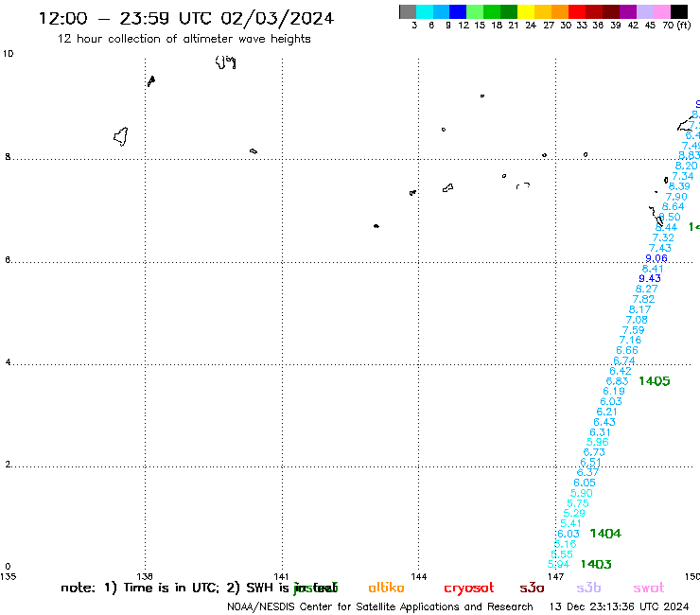Image resolution: width=700 pixels, height=615 pixels.
Task: Click the red 'cryosat' satellite label
Action: tap(469, 589)
